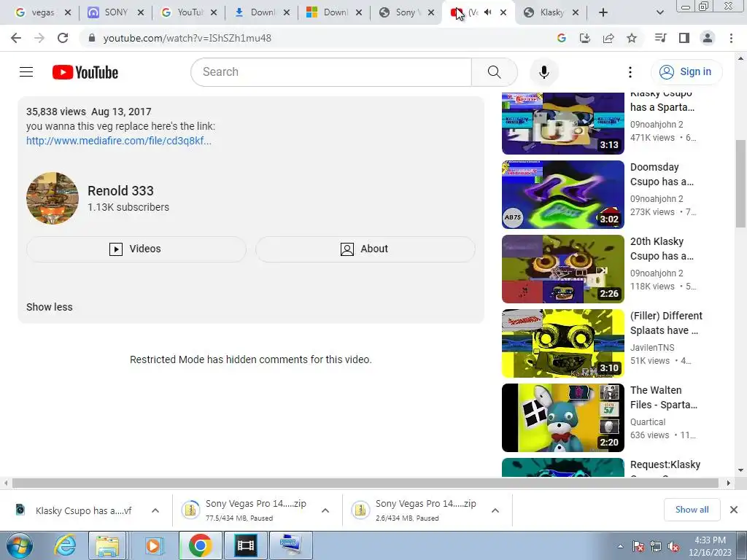Screen dimensions: 747x560
Task: Open Different Splaats video thumbnail
Action: tap(562, 343)
